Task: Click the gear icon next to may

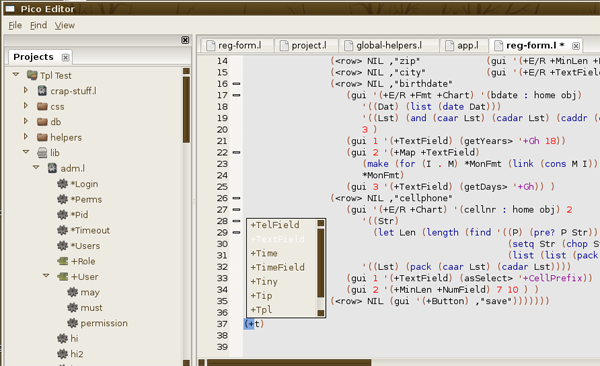Action: (72, 292)
